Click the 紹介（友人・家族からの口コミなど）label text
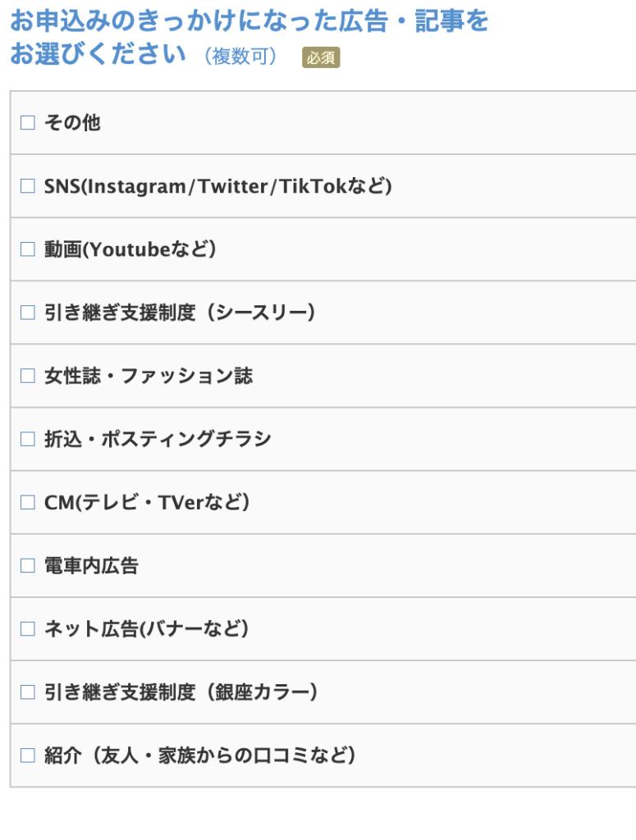 200,755
